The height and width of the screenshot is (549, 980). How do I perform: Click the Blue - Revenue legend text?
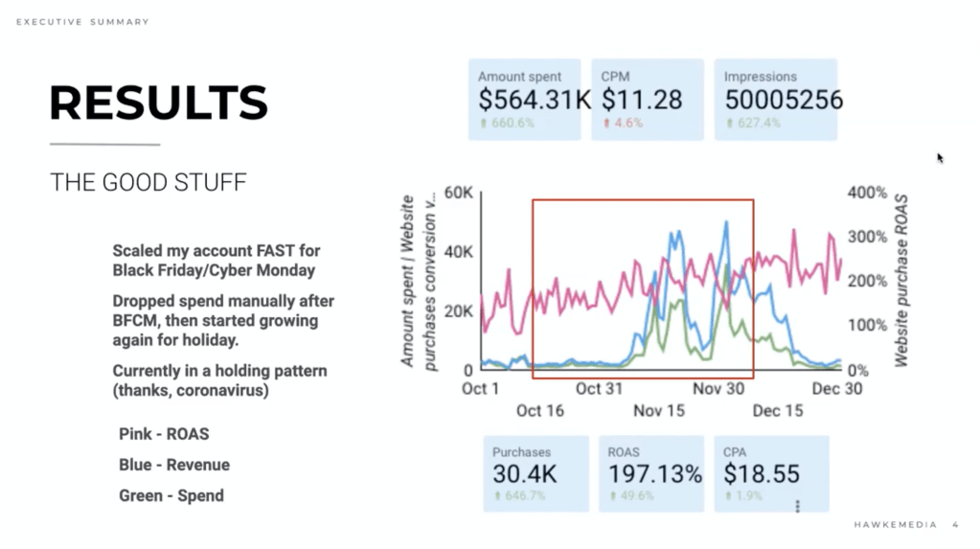(174, 465)
